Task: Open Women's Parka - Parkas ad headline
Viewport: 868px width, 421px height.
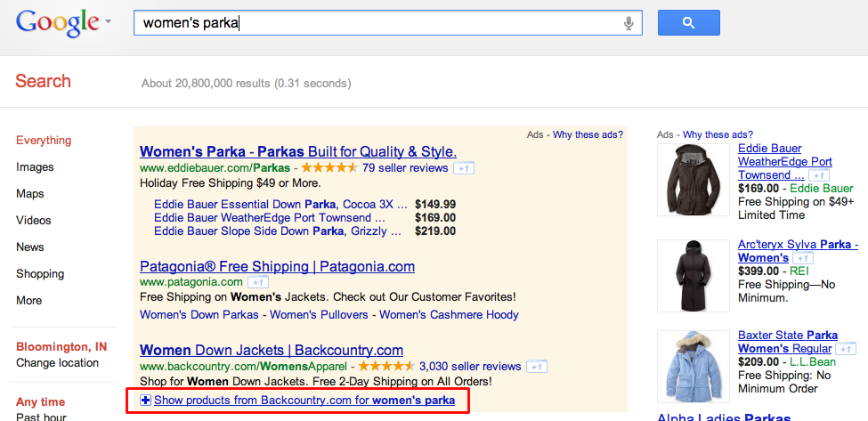Action: click(x=298, y=151)
